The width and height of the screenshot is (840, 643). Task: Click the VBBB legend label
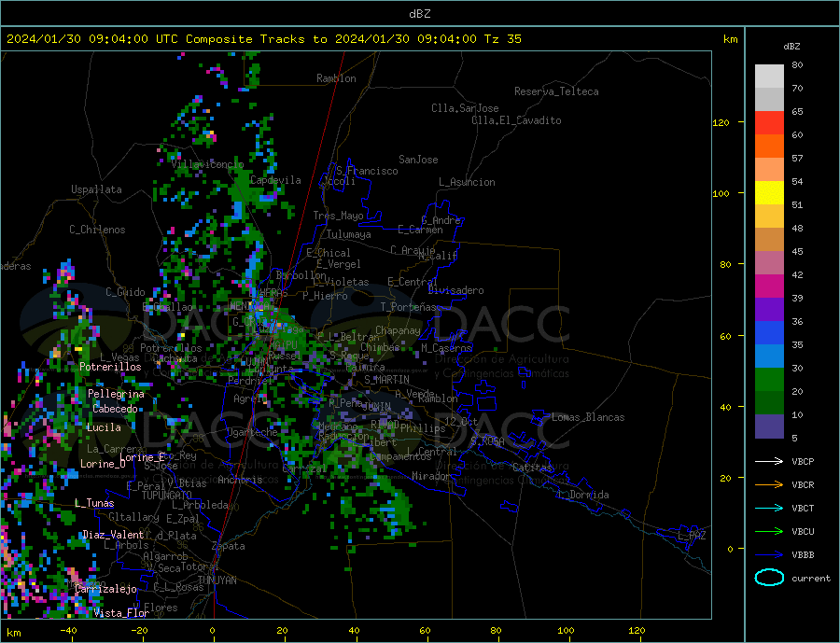click(x=803, y=555)
